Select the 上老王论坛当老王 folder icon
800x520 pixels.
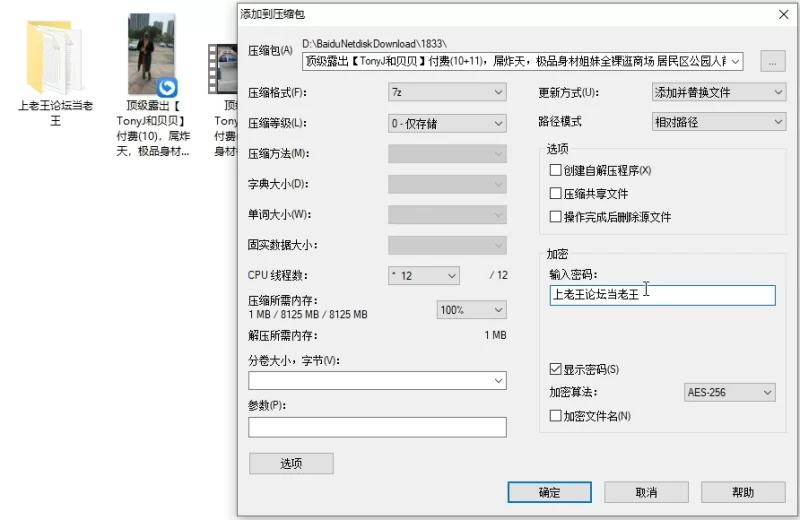(x=54, y=56)
